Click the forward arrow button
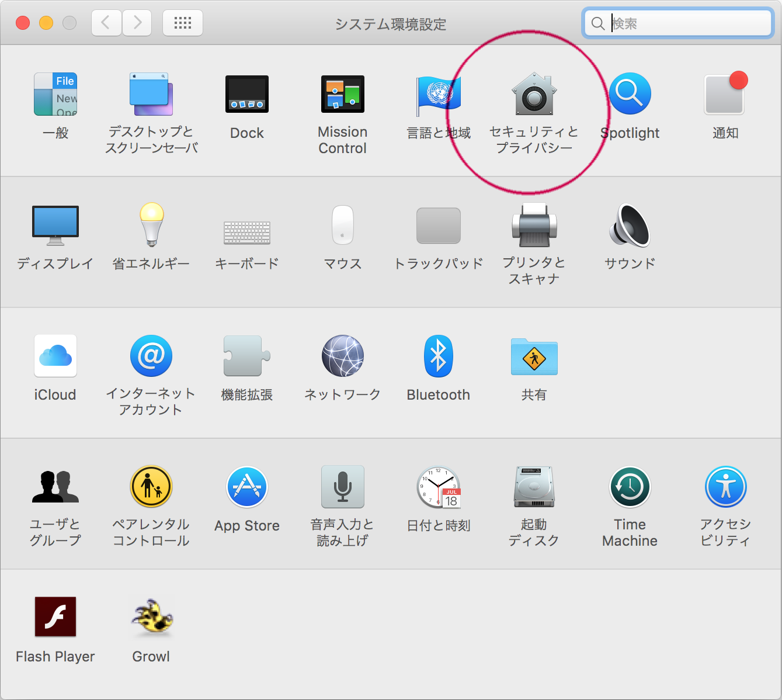This screenshot has width=782, height=700. [137, 23]
